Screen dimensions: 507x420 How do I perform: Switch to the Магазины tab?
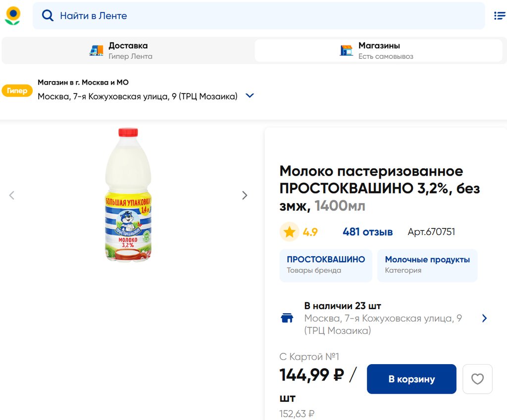pyautogui.click(x=380, y=50)
